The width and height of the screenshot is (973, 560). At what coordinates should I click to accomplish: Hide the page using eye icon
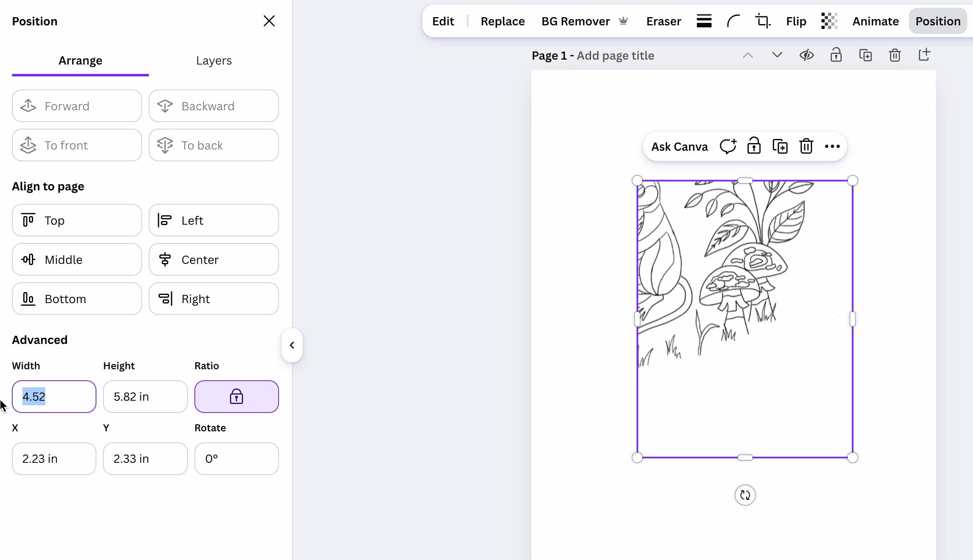tap(806, 55)
